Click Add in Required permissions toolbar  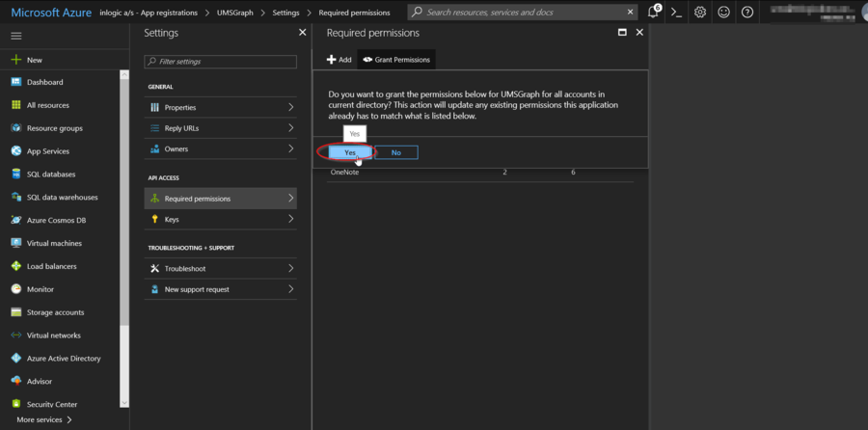pos(339,60)
